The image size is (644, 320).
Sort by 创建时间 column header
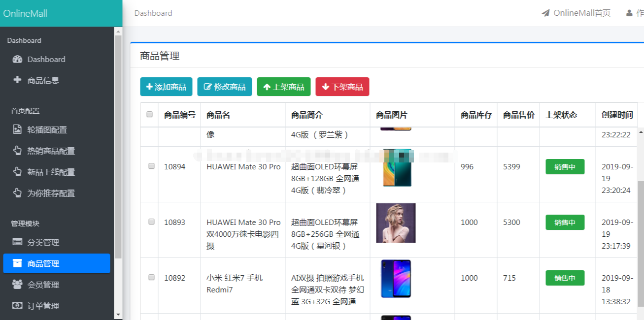617,115
